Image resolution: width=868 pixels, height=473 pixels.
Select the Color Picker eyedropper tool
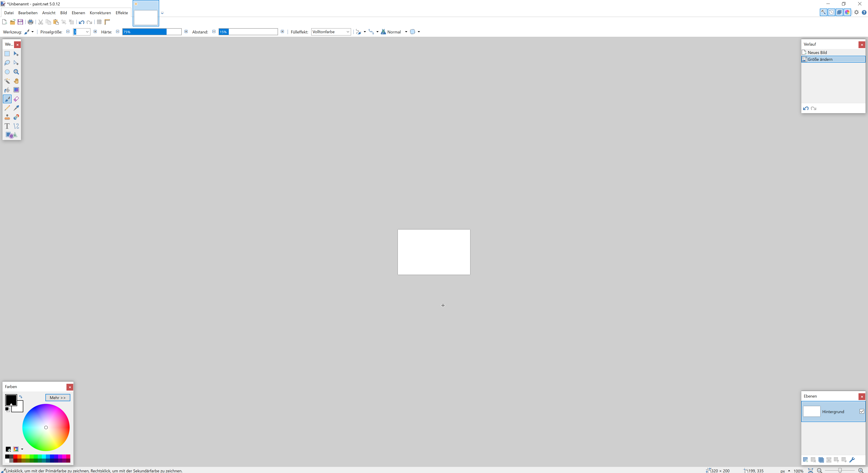[x=16, y=108]
